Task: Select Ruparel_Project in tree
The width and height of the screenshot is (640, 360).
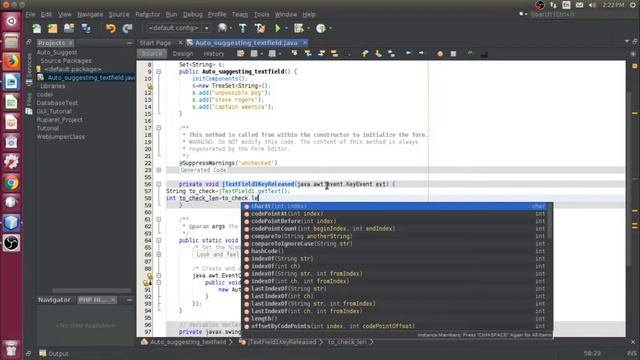Action: pos(60,120)
